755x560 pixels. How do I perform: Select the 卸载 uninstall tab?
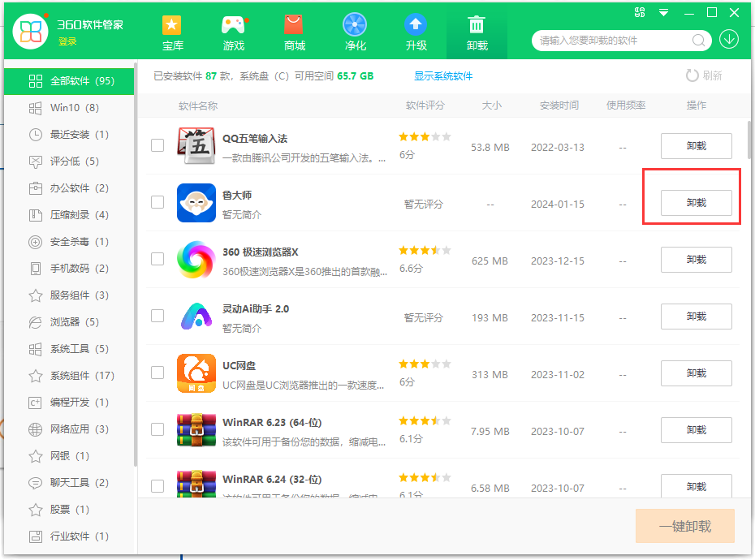[477, 32]
